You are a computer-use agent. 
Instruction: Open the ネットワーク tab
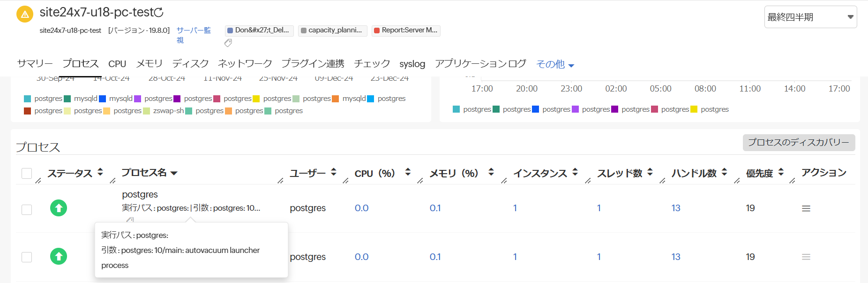pos(245,63)
